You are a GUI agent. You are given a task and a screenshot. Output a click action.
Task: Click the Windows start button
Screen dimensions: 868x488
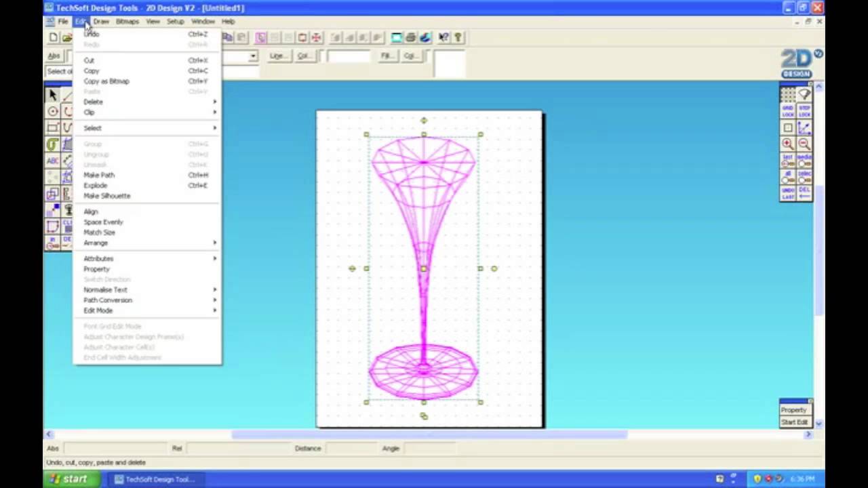click(71, 479)
